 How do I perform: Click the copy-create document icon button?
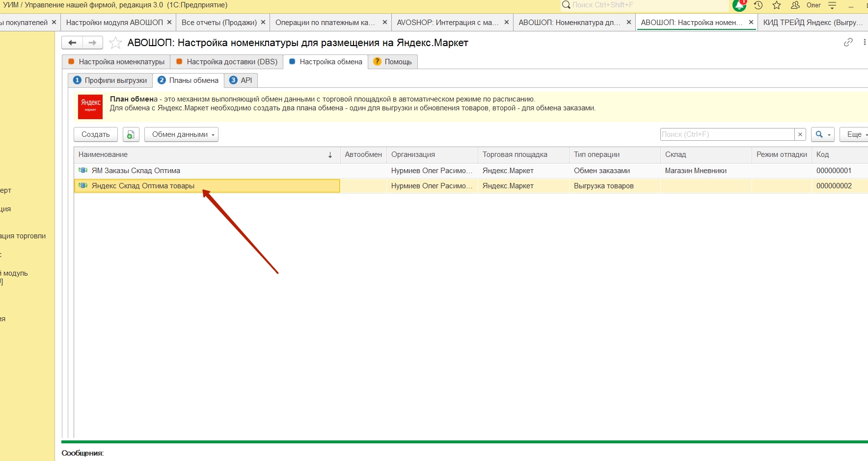coord(131,134)
